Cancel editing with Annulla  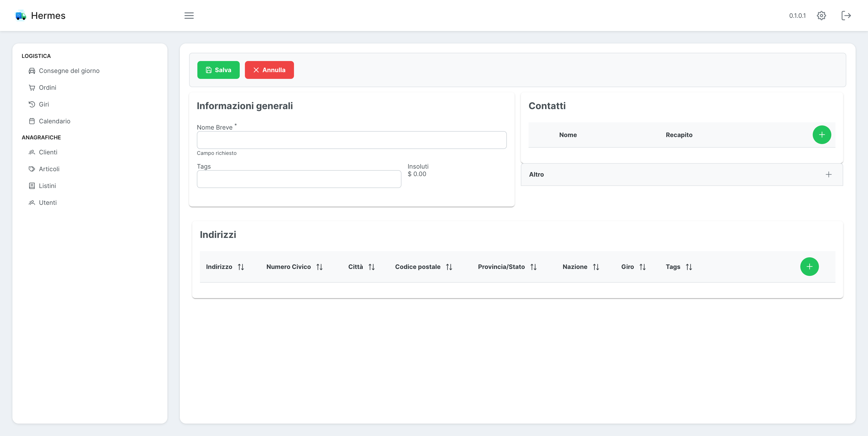click(269, 70)
